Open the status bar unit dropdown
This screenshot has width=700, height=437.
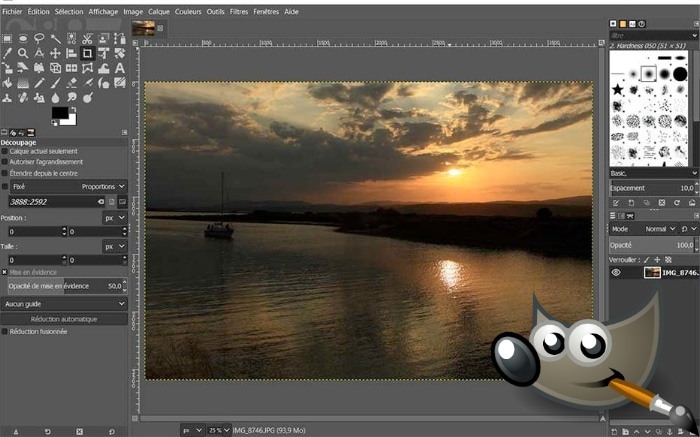pos(192,430)
